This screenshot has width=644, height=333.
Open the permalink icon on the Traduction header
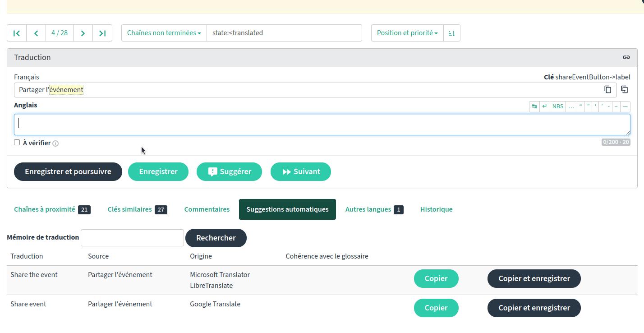click(626, 57)
